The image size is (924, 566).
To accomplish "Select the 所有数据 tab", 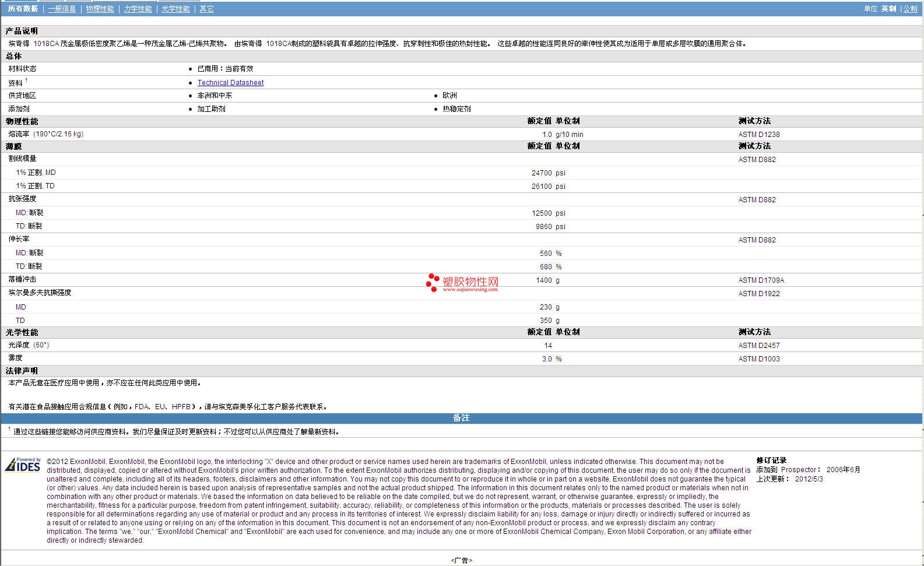I will 23,9.
